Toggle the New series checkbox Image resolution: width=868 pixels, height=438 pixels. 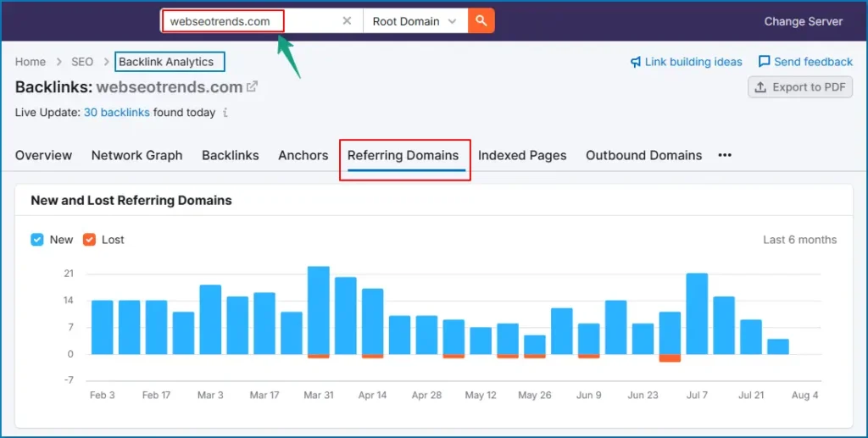[37, 240]
